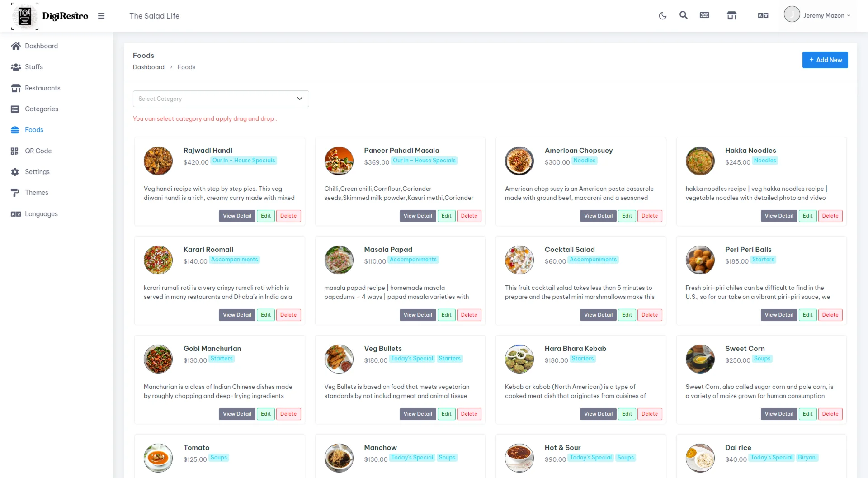Click Edit on Hakka Noodles card
868x478 pixels.
(x=807, y=216)
